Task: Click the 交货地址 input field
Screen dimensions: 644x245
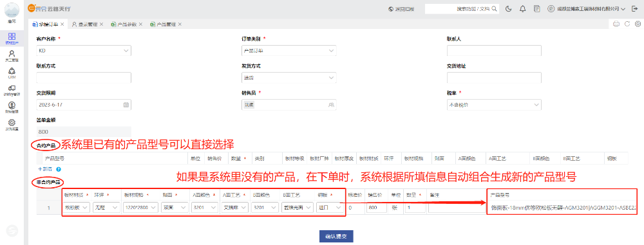Action: tap(494, 78)
